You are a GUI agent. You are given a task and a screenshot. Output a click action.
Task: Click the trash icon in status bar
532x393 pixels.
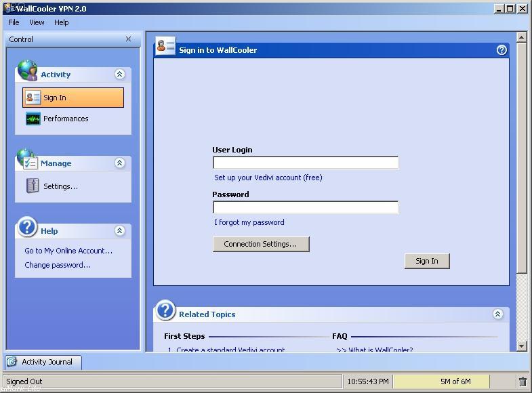coord(523,381)
